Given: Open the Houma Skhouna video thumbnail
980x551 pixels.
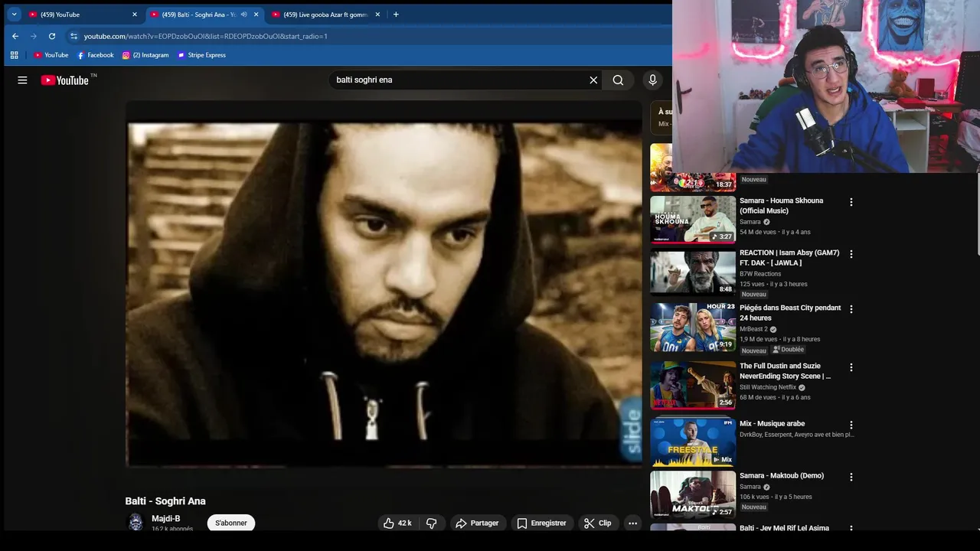Looking at the screenshot, I should pos(693,220).
